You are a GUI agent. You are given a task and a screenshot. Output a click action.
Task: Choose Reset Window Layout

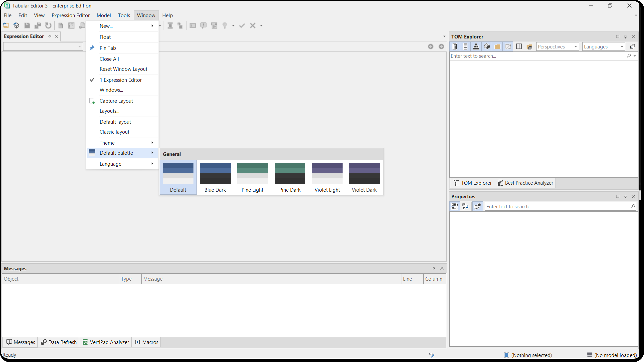[x=122, y=69]
